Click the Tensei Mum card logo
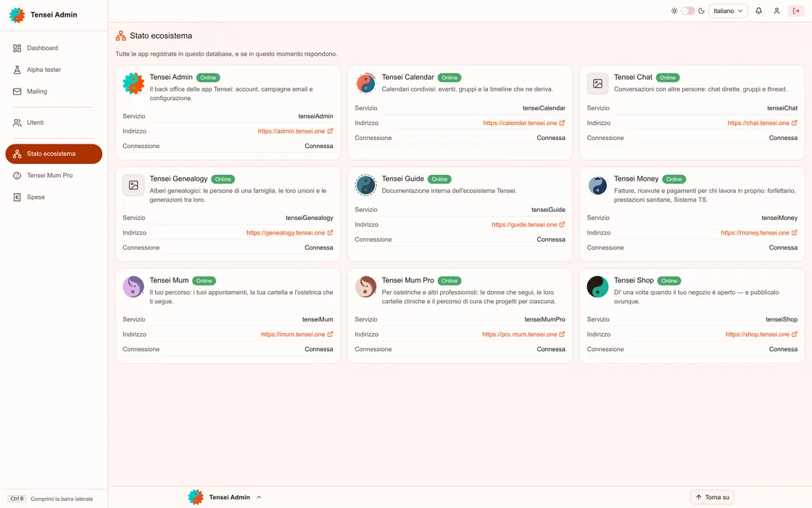This screenshot has height=508, width=812. [133, 287]
